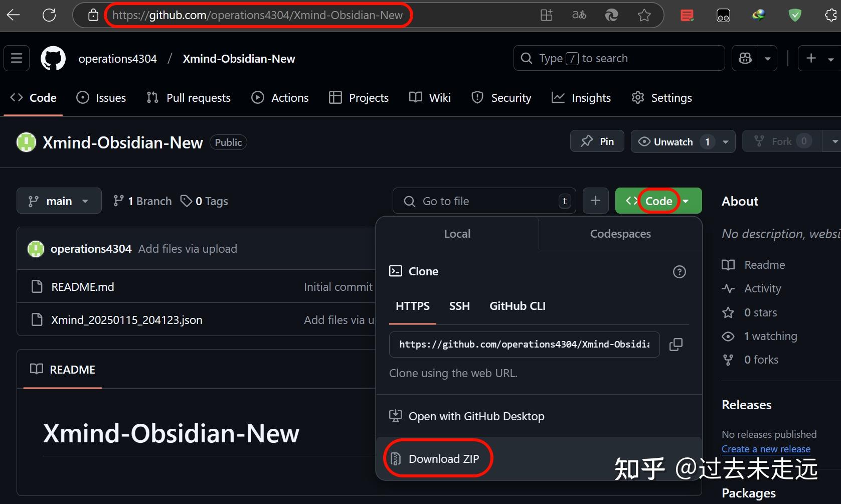Screen dimensions: 841x504
Task: Focus the Go to file search field
Action: coord(481,201)
